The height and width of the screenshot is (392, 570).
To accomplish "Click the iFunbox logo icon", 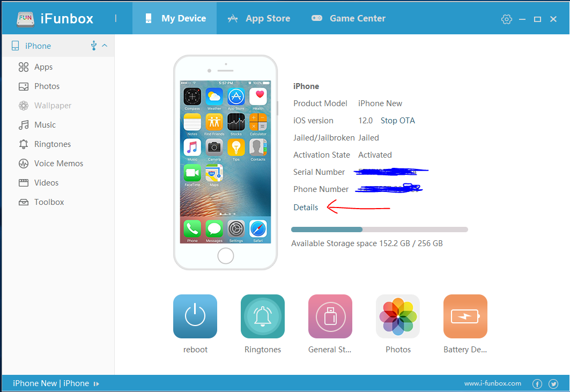I will [x=25, y=19].
